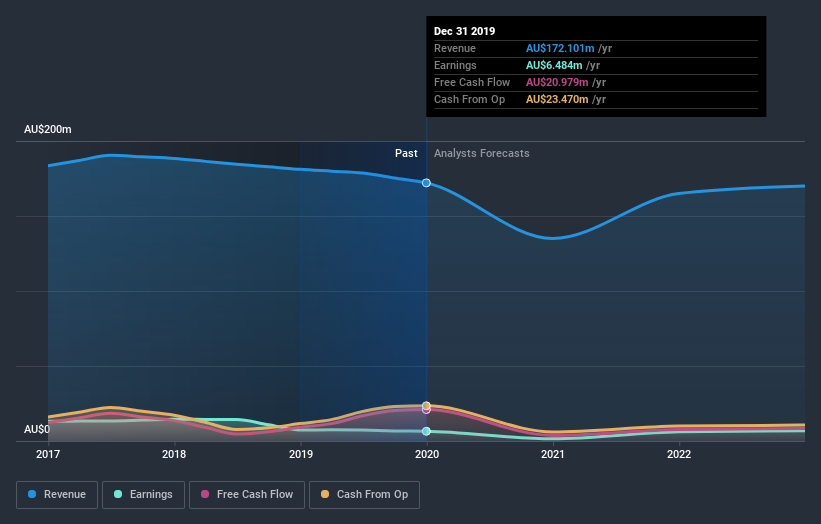Click the 2021 x-axis label

click(x=552, y=454)
